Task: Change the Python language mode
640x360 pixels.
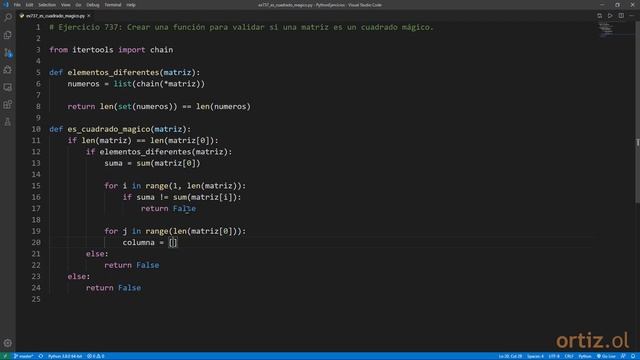Action: pyautogui.click(x=585, y=356)
